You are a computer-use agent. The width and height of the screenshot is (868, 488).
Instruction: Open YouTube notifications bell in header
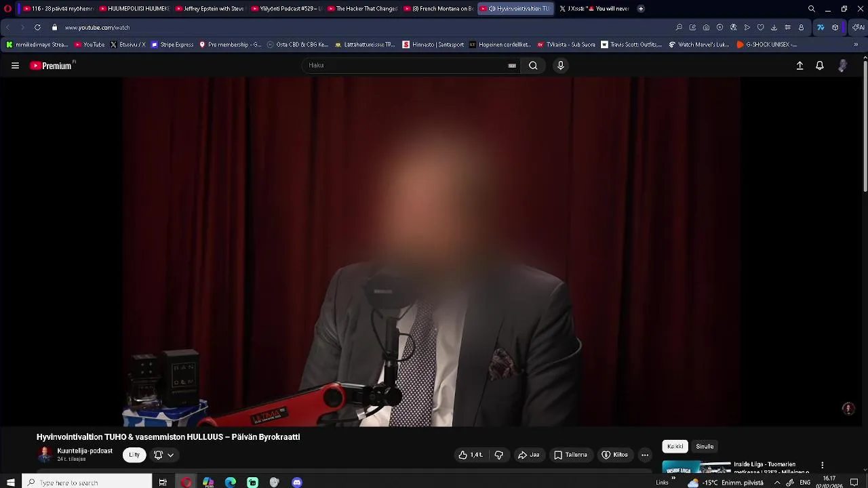[x=820, y=66]
